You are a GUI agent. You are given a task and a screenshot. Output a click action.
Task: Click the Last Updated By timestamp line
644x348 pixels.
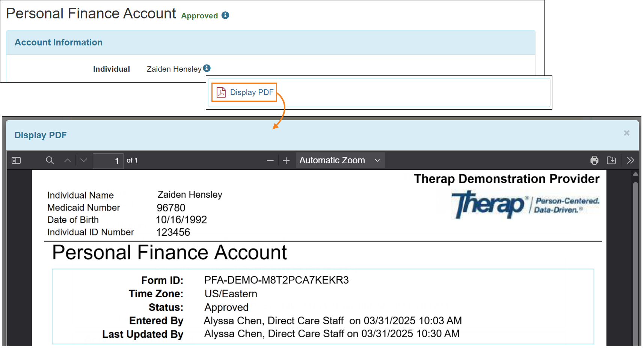[332, 334]
